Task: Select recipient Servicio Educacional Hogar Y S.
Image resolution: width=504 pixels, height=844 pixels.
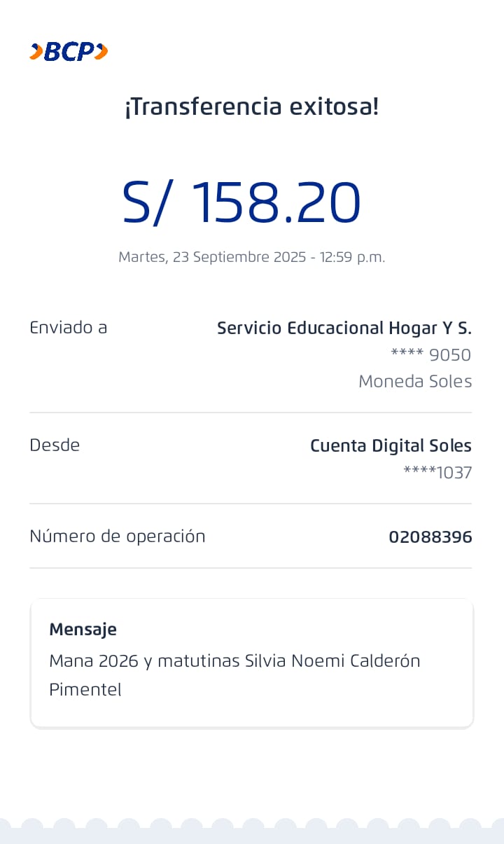Action: (344, 328)
